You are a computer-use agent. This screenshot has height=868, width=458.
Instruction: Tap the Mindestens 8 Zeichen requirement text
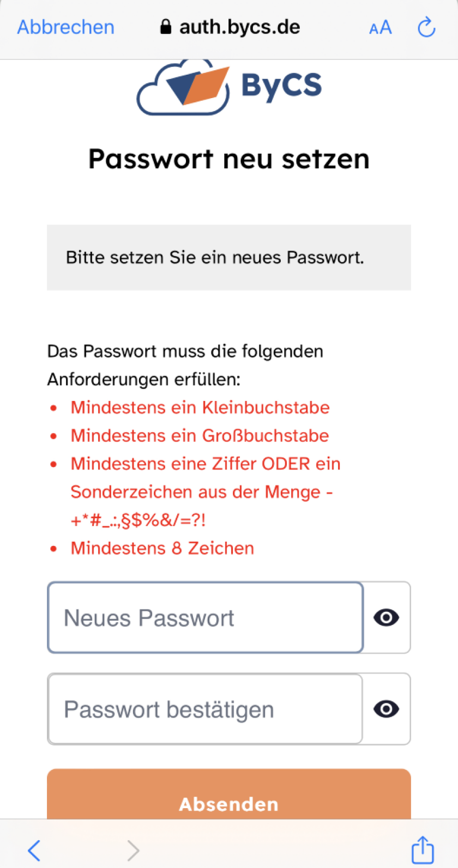162,548
